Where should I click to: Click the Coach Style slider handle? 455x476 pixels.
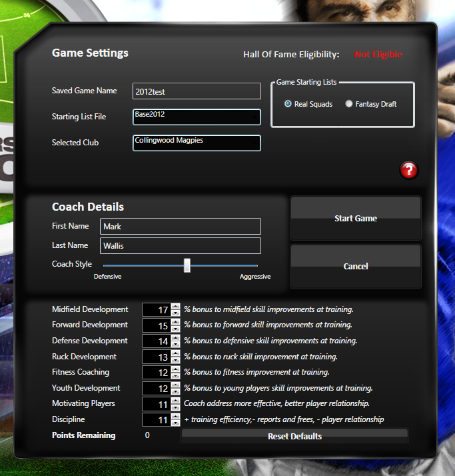[187, 265]
